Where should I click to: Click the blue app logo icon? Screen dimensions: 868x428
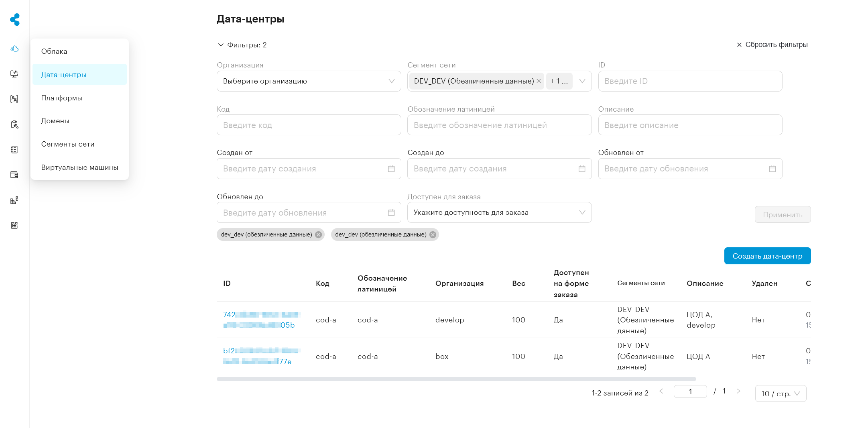click(15, 19)
